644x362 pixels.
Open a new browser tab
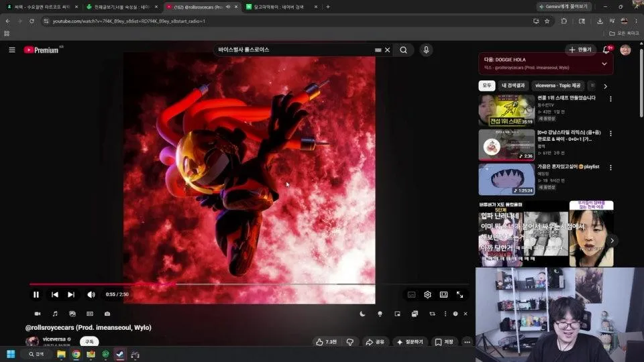click(x=328, y=7)
